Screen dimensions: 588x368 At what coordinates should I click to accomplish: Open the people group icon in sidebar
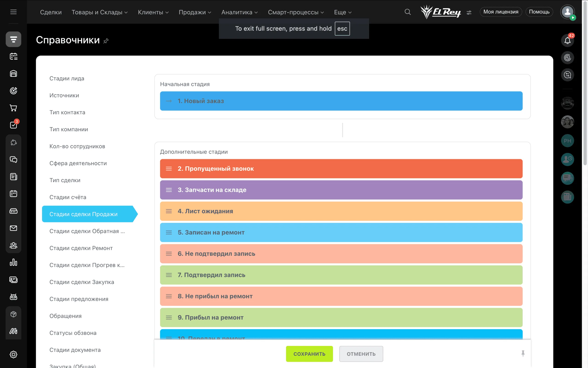coord(13,245)
